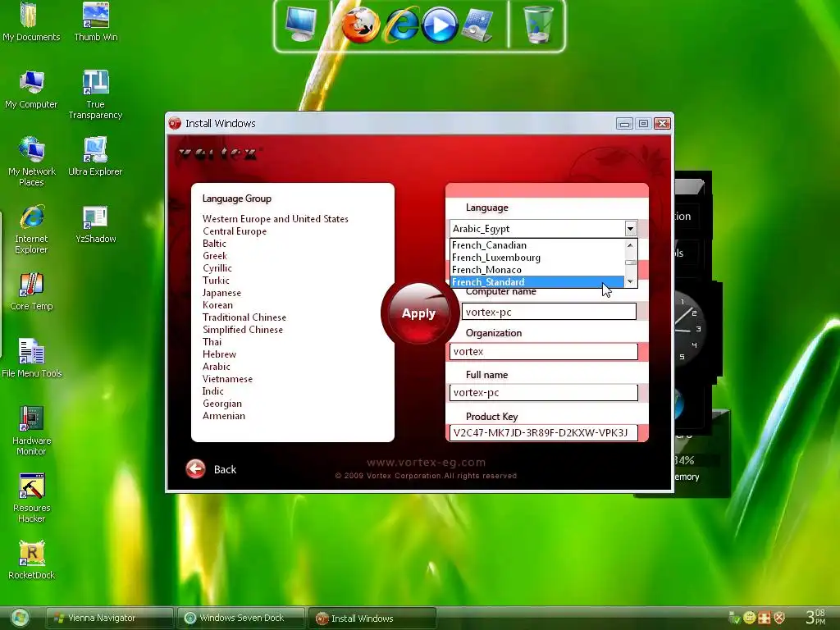Image resolution: width=840 pixels, height=630 pixels.
Task: Open www.vortex-eg.com link
Action: (426, 463)
